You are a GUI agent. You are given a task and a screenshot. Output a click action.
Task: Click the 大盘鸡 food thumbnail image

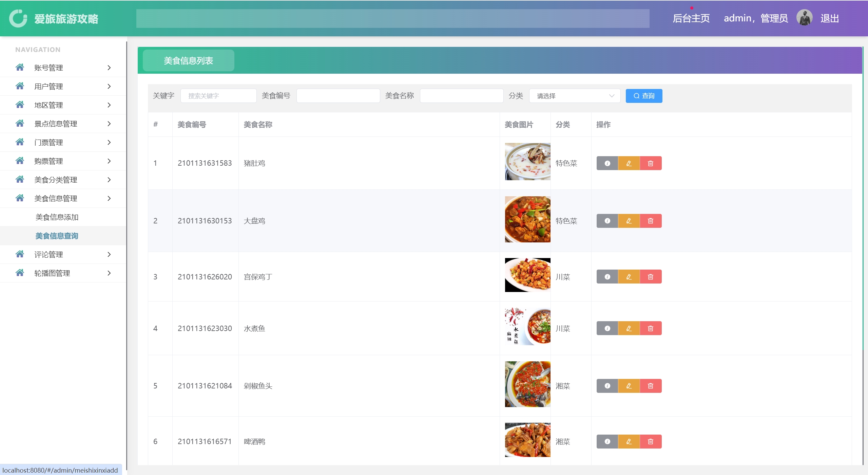(x=527, y=219)
